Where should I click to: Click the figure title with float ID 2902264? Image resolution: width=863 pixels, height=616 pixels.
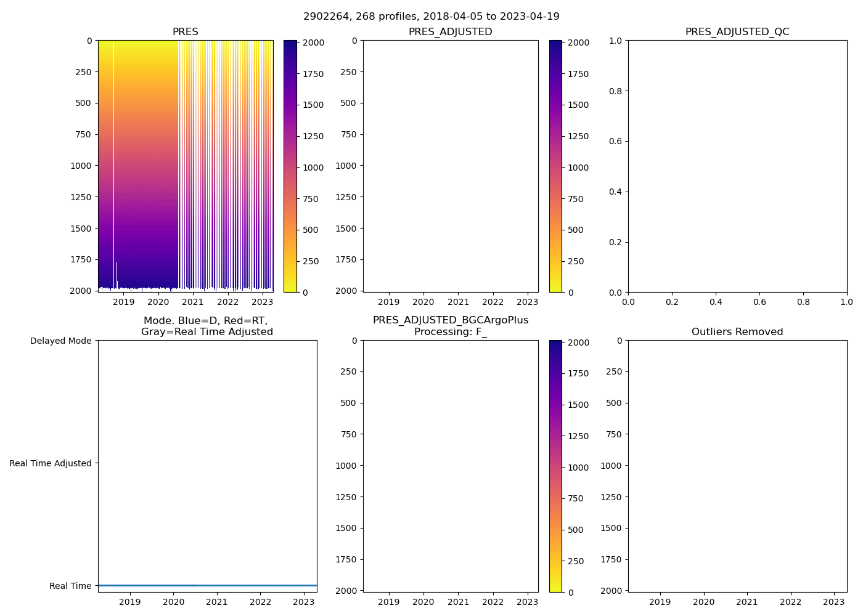coord(431,17)
